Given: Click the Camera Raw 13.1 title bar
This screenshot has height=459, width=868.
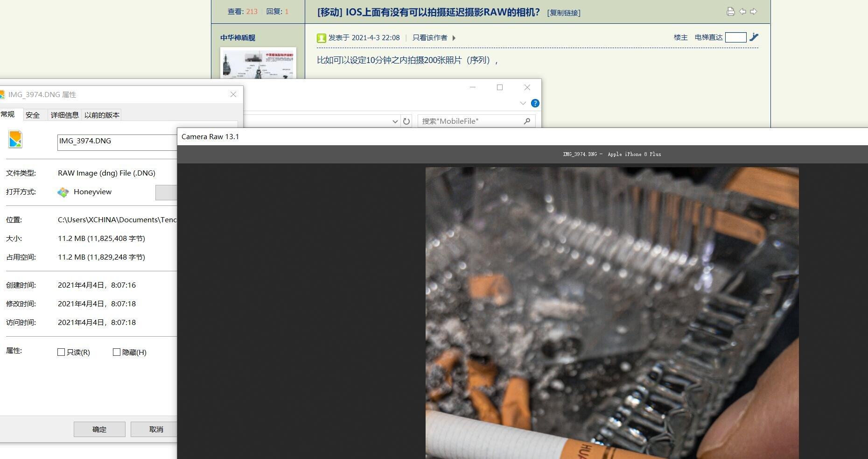Looking at the screenshot, I should [523, 137].
